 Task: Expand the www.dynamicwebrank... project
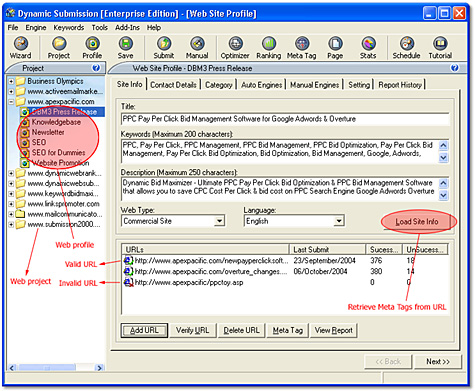(11, 173)
